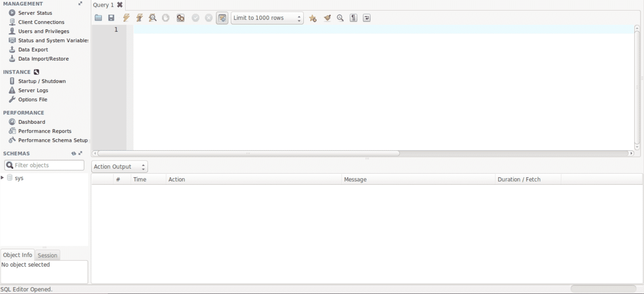Open Performance Schema Setup

coord(53,140)
